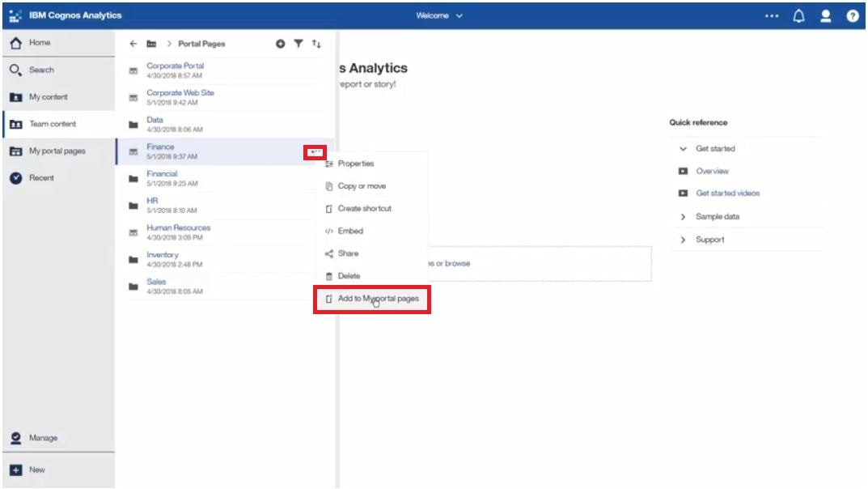The width and height of the screenshot is (868, 489).
Task: Open the Overview link
Action: 712,171
